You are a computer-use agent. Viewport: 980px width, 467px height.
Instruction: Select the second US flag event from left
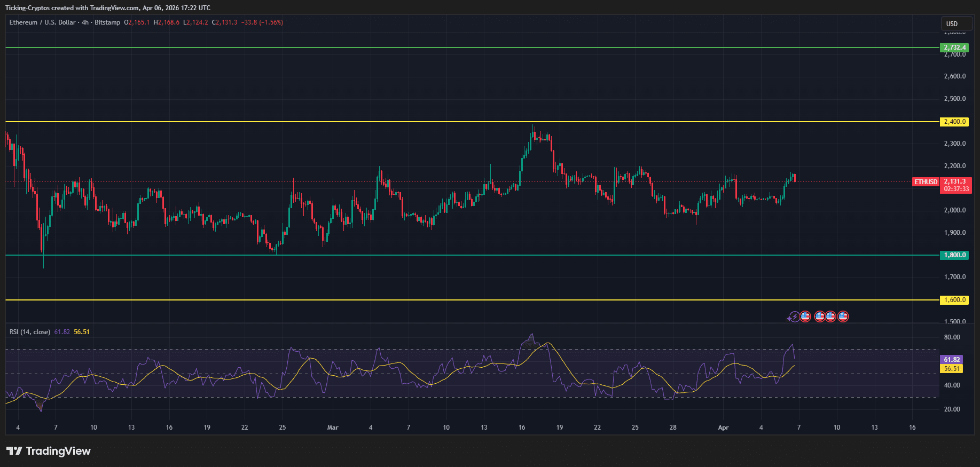819,316
